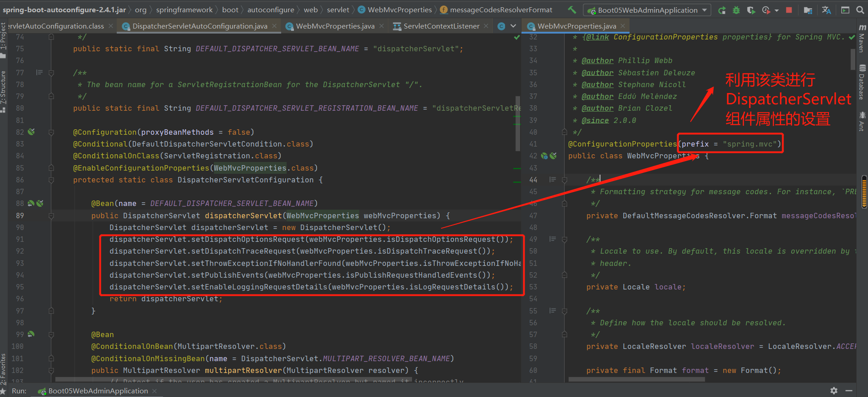868x397 pixels.
Task: Click the autoconfigure breadcrumb
Action: click(271, 10)
